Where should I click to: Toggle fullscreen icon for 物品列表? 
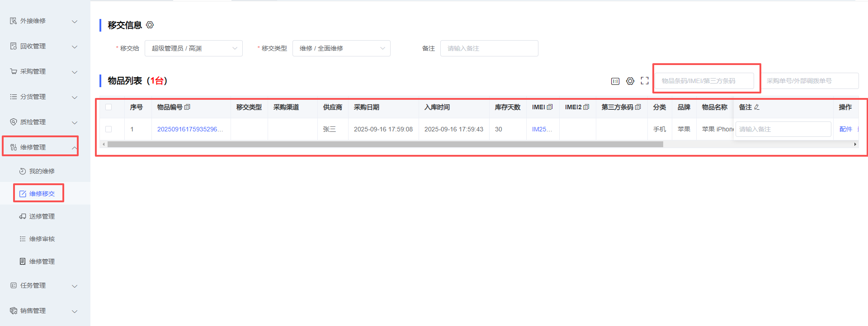645,81
